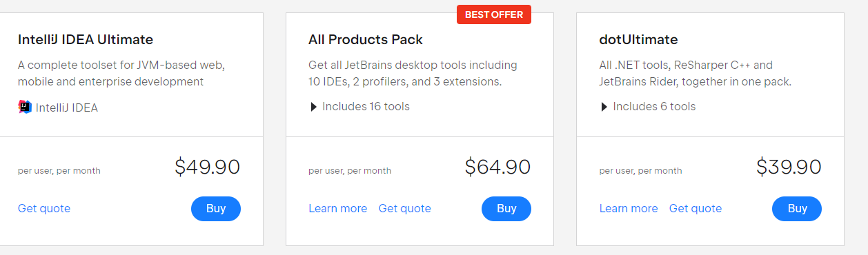Screen dimensions: 868x255
Task: Select the All Products Pack heading
Action: [366, 39]
